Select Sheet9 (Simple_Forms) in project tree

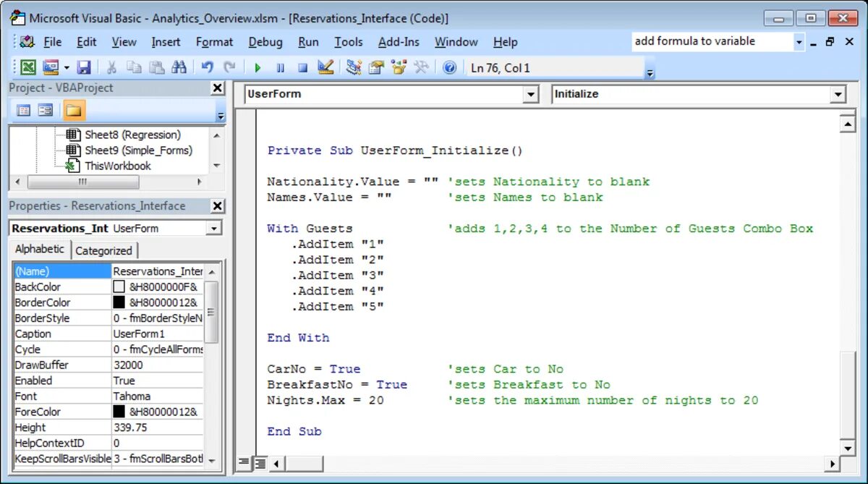click(x=138, y=150)
